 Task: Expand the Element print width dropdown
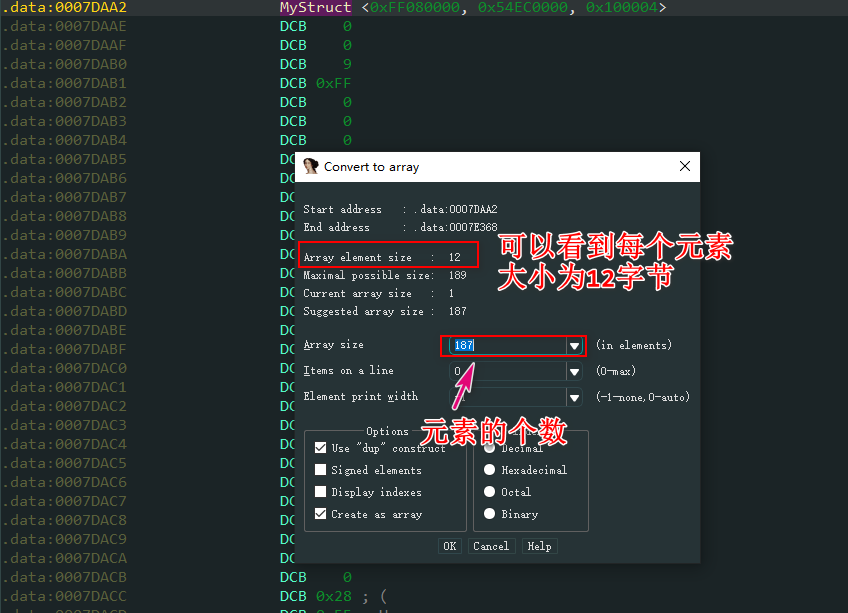coord(575,398)
